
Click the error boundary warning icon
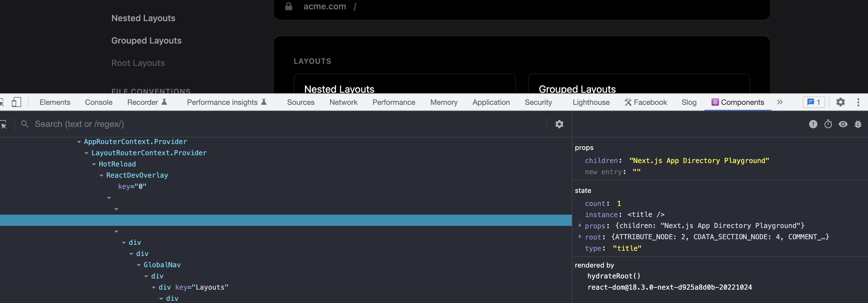[x=813, y=124]
